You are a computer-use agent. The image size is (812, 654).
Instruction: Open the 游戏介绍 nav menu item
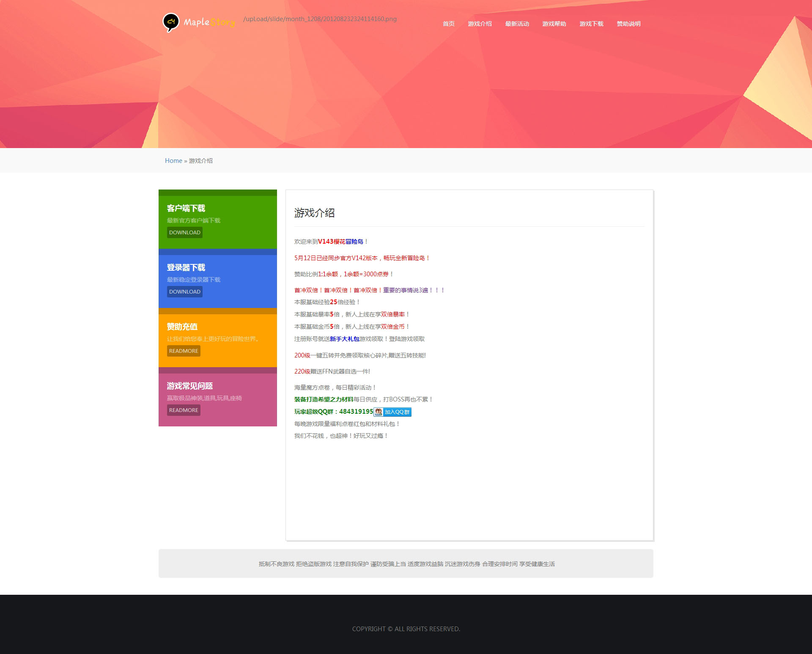pyautogui.click(x=480, y=24)
